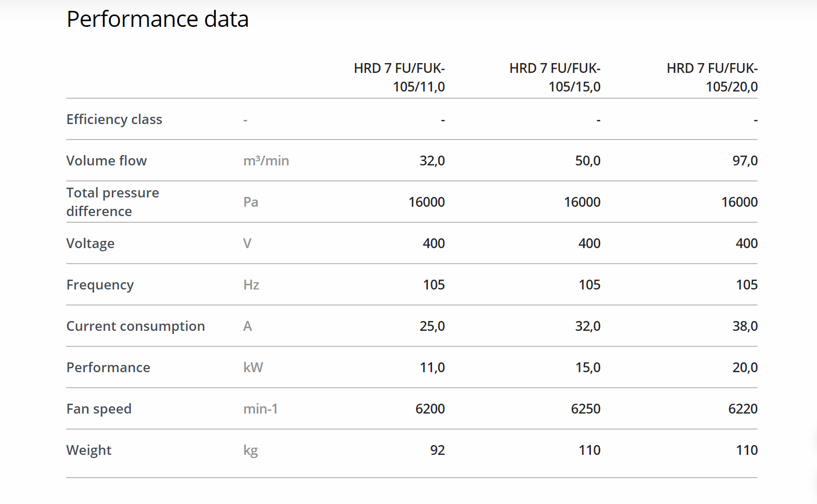817x504 pixels.
Task: Click the Frequency row label
Action: point(100,285)
